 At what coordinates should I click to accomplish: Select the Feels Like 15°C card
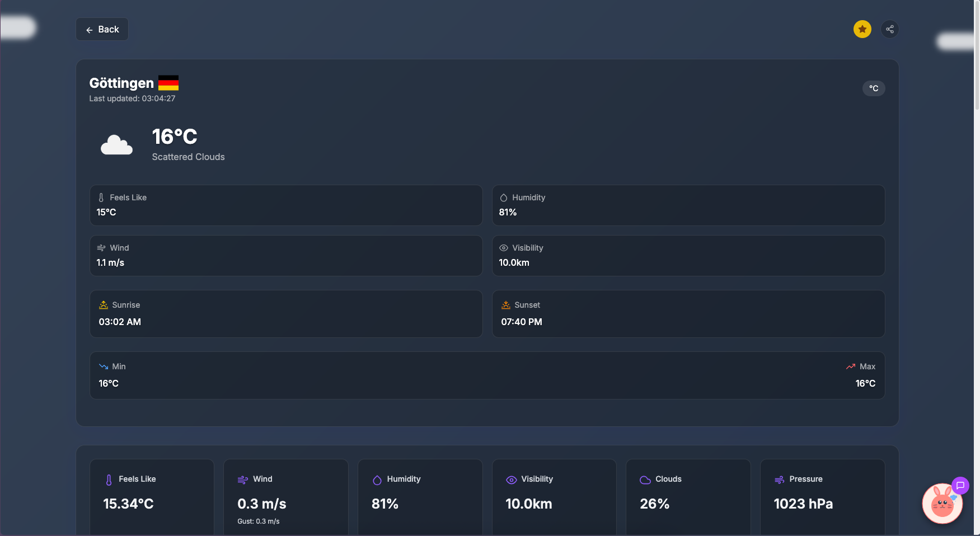(x=286, y=205)
